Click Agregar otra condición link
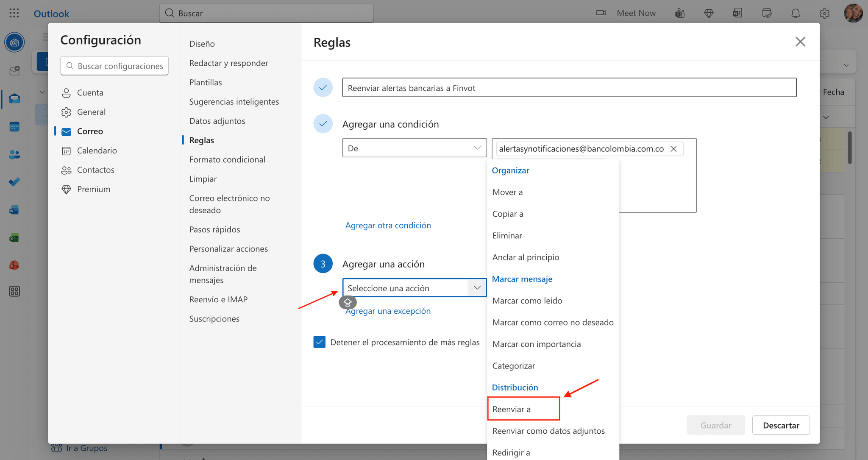The height and width of the screenshot is (460, 868). coord(388,225)
